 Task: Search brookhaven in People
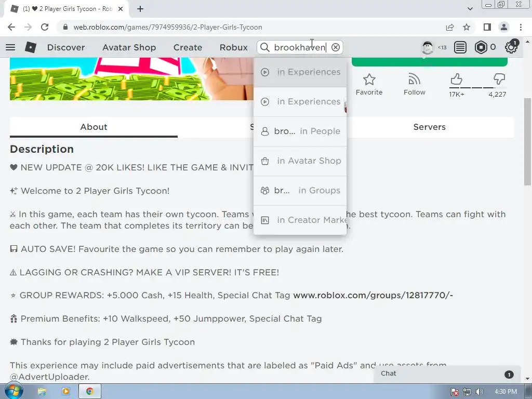click(x=300, y=131)
